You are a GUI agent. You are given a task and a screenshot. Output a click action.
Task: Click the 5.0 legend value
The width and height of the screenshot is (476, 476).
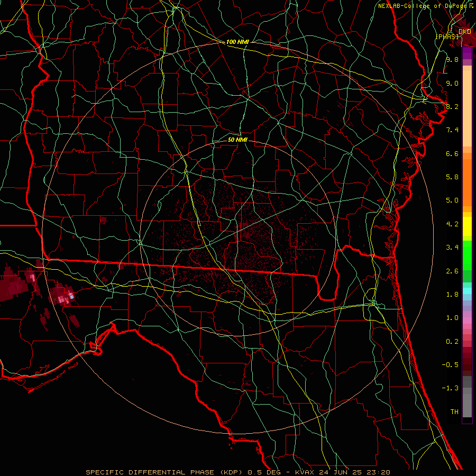point(452,200)
